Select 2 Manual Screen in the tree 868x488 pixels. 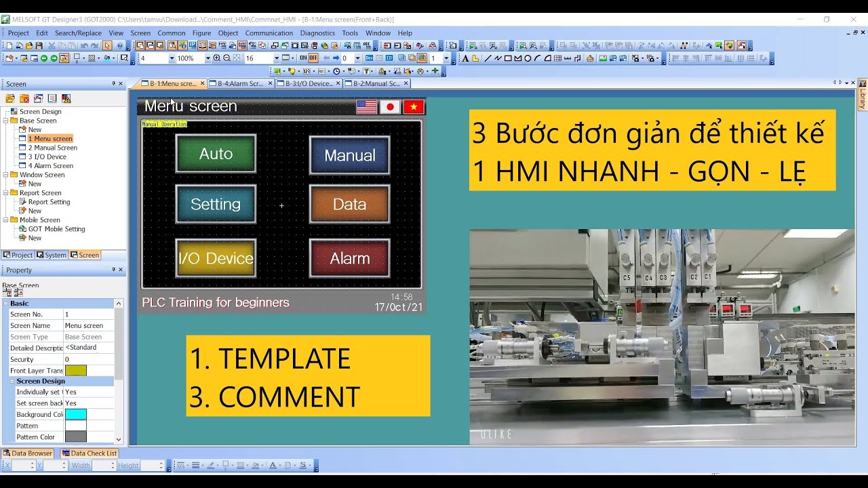click(52, 148)
